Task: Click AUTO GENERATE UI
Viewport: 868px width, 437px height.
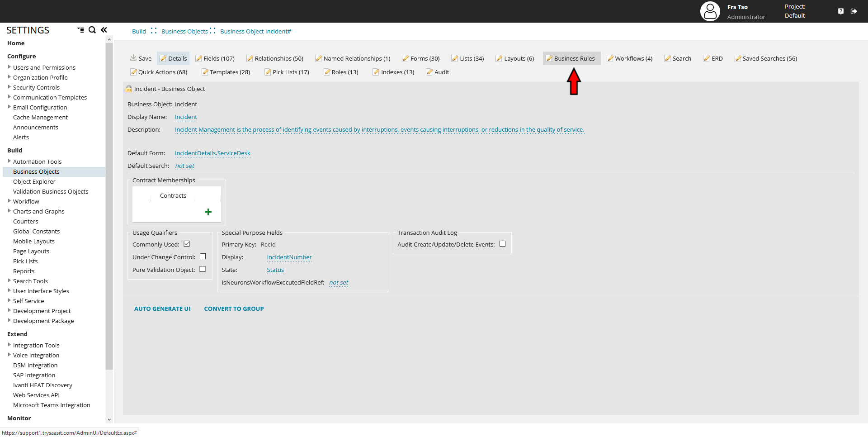Action: [x=162, y=309]
